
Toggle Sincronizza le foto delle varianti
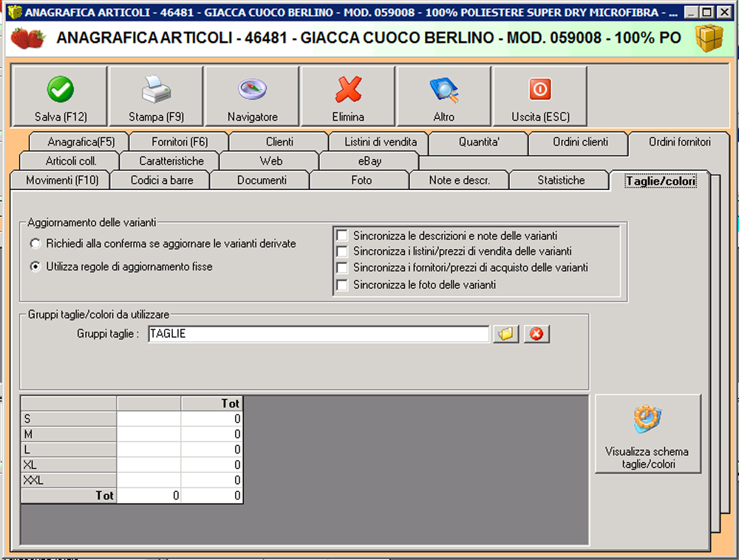tap(342, 284)
